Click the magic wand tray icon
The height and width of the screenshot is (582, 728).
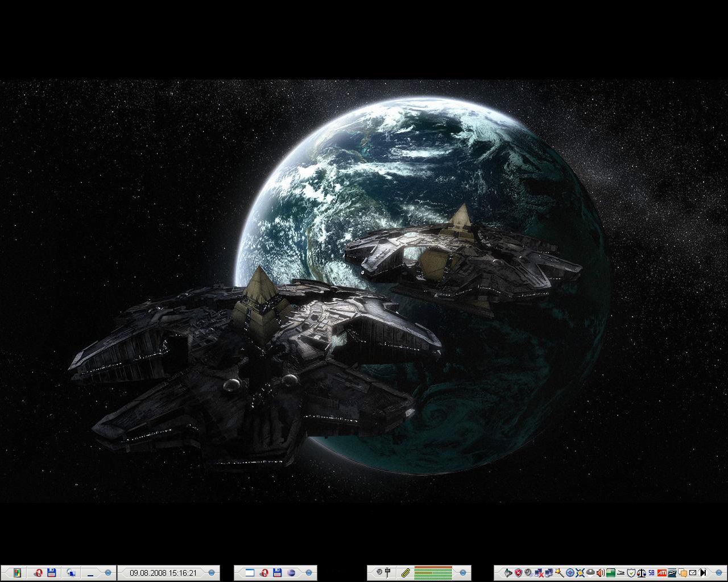point(559,572)
